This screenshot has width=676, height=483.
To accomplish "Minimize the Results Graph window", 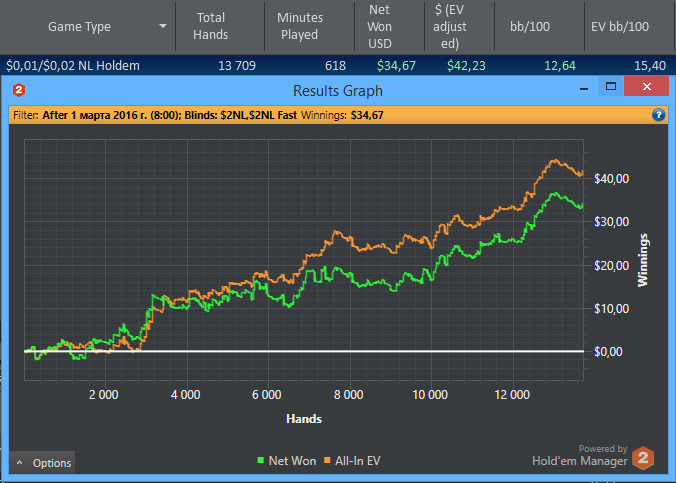I will click(584, 88).
